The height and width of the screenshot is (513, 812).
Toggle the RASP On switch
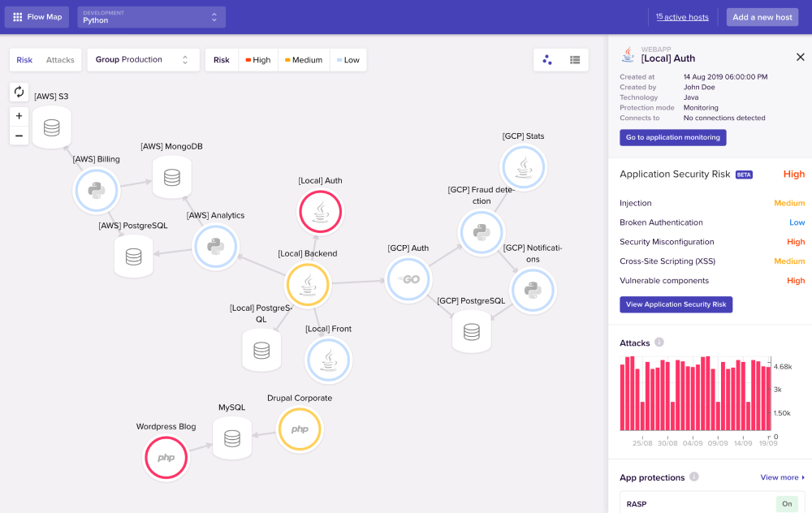coord(787,504)
